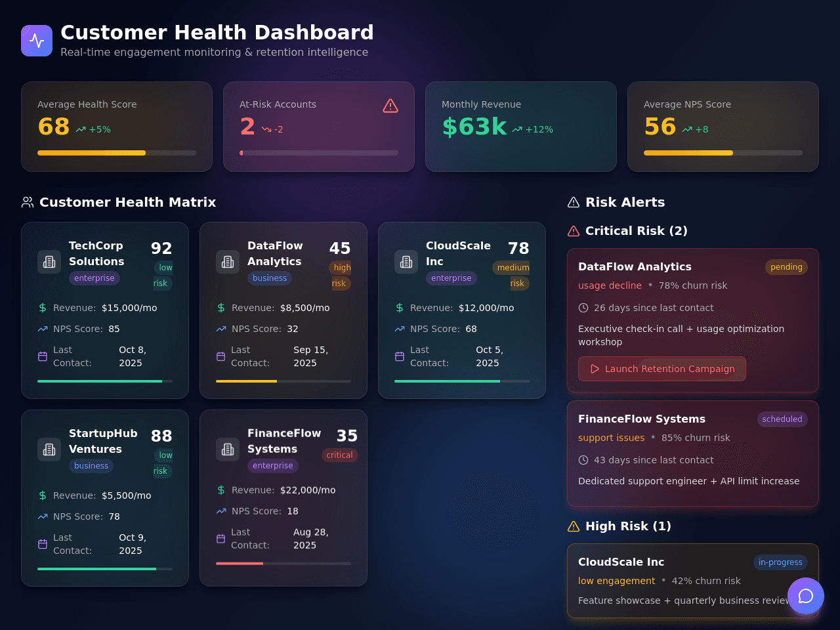This screenshot has width=840, height=630.
Task: Click the trend icon beside NPS Score: 18
Action: click(221, 511)
